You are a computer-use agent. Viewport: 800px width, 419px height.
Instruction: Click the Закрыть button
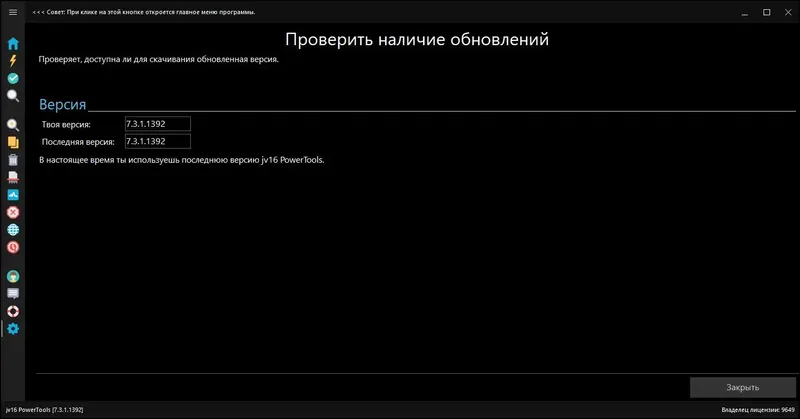[x=742, y=387]
